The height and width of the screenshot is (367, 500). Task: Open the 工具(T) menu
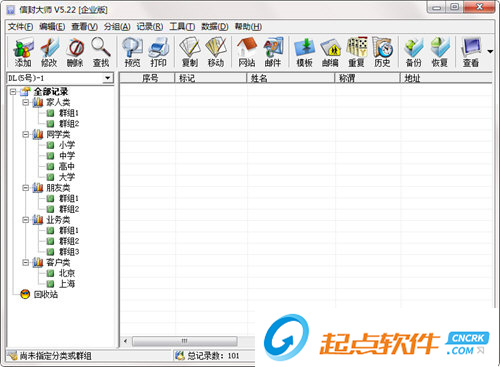(x=182, y=27)
